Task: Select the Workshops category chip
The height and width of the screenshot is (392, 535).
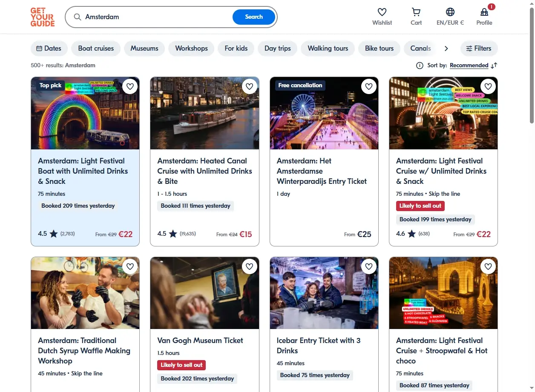Action: point(191,49)
